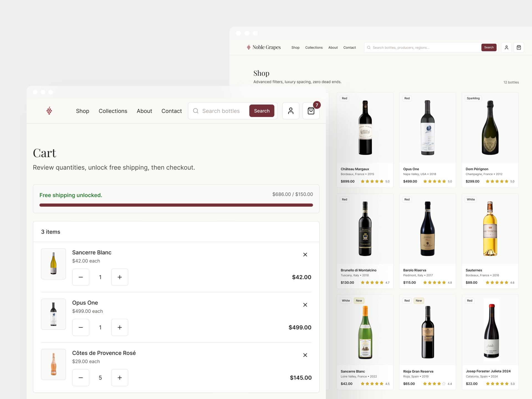Screen dimensions: 532x399
Task: Open Opus One thumbnail in cart
Action: (x=53, y=314)
